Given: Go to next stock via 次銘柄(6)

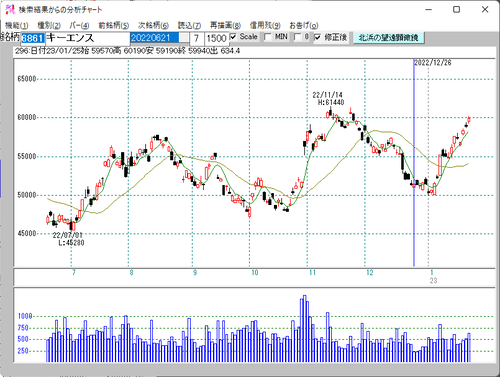Looking at the screenshot, I should 153,25.
